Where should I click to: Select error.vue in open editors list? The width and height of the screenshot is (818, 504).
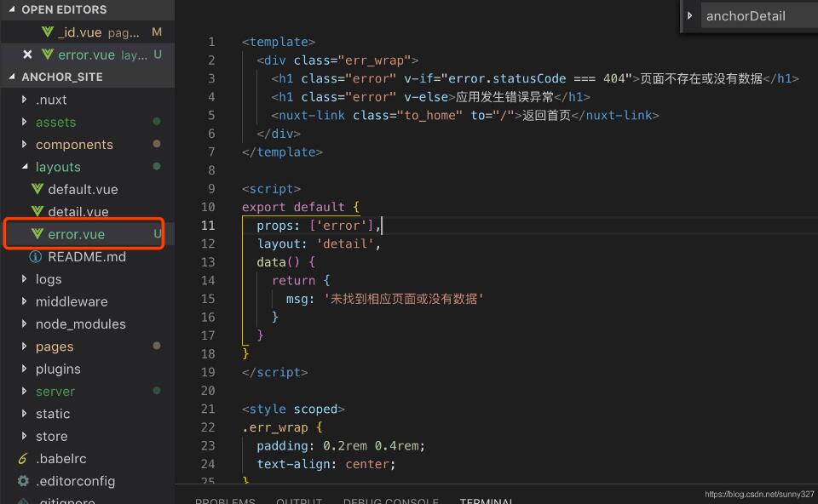[87, 54]
